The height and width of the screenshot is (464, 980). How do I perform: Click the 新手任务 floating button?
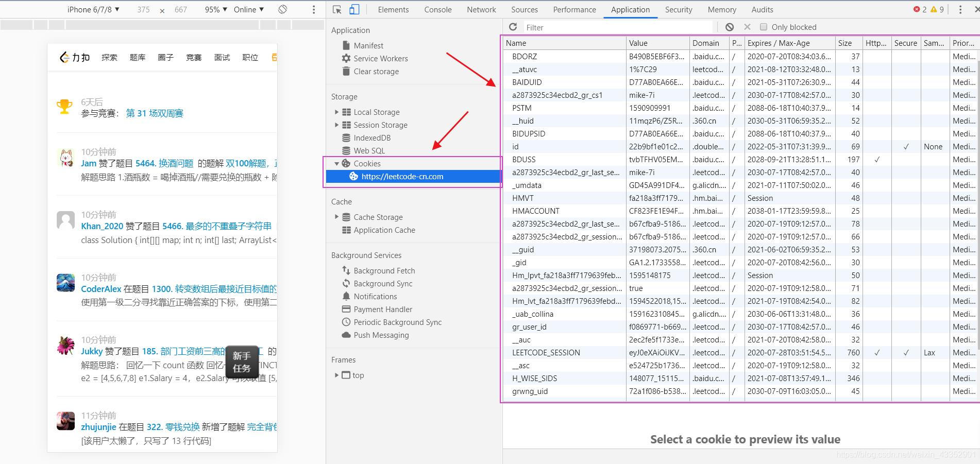[242, 362]
